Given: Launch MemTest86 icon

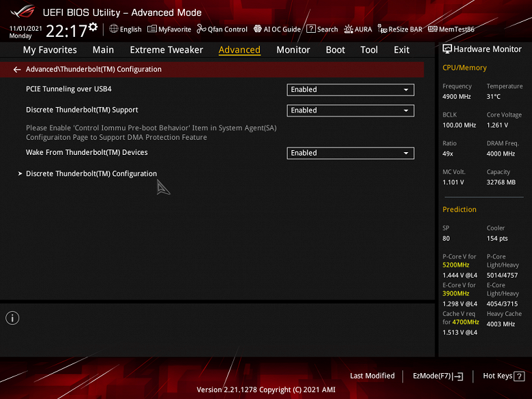Looking at the screenshot, I should pos(432,29).
